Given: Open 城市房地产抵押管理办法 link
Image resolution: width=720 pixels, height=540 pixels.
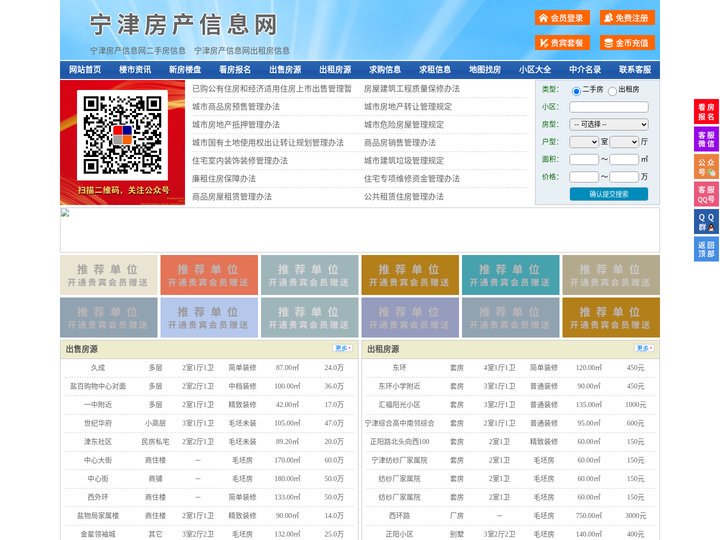Looking at the screenshot, I should (236, 124).
